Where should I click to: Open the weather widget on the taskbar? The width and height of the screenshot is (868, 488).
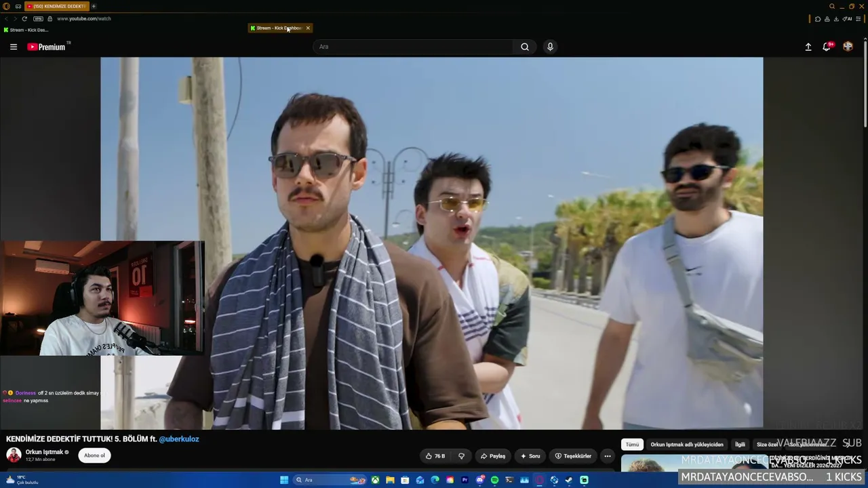pos(22,480)
